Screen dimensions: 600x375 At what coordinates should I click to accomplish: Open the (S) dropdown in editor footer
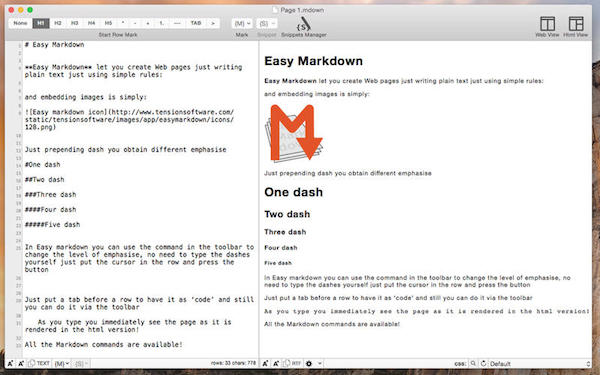pyautogui.click(x=81, y=364)
